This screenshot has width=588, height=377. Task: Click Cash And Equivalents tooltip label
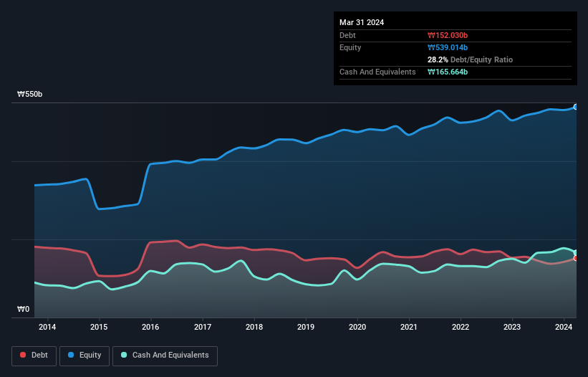[x=377, y=72]
